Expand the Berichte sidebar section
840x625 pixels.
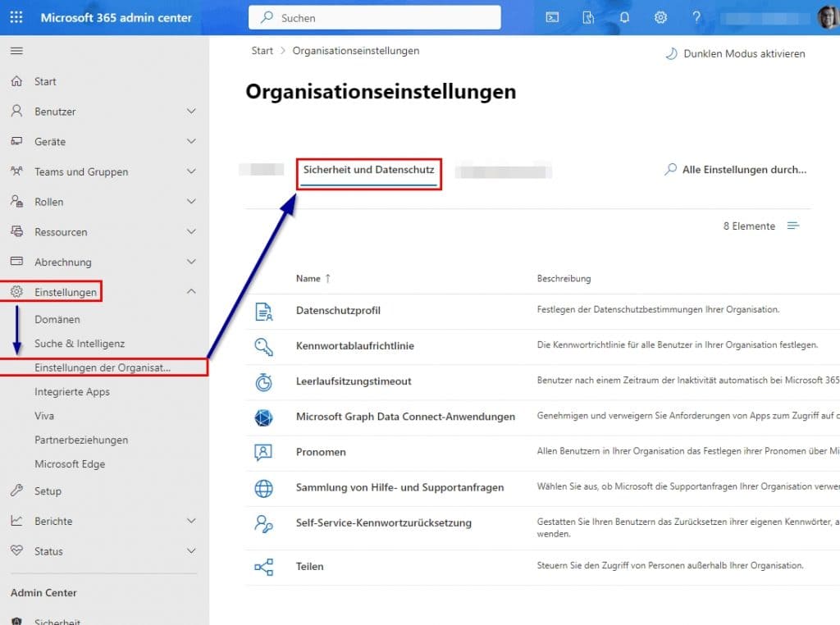(x=191, y=521)
